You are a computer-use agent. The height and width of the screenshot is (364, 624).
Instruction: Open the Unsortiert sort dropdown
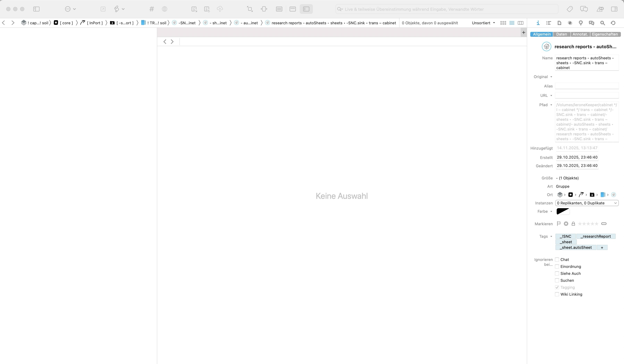click(x=483, y=23)
